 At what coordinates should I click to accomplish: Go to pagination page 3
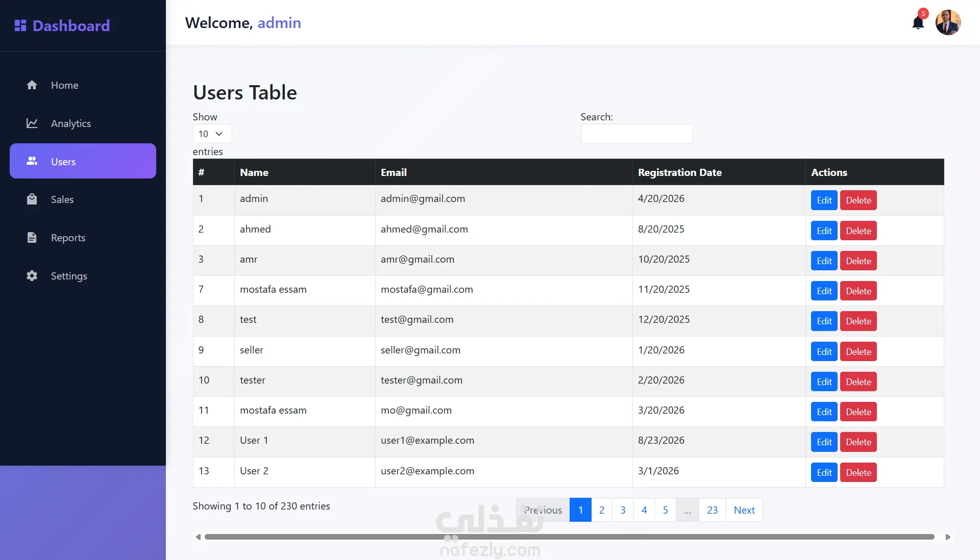click(623, 510)
